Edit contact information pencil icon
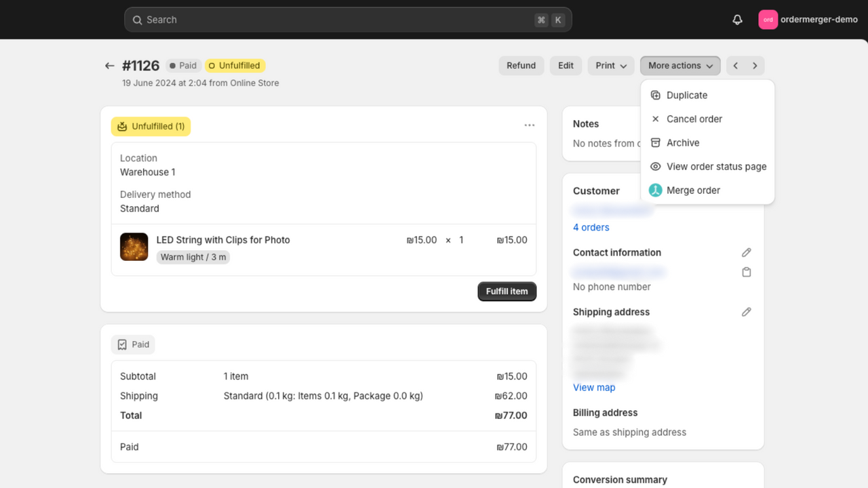Image resolution: width=868 pixels, height=488 pixels. [x=747, y=252]
